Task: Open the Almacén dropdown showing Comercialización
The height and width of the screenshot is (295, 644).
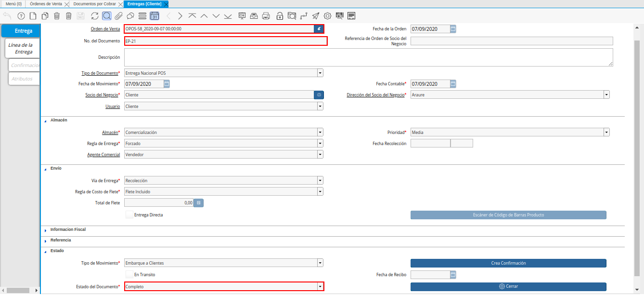Action: click(x=320, y=132)
